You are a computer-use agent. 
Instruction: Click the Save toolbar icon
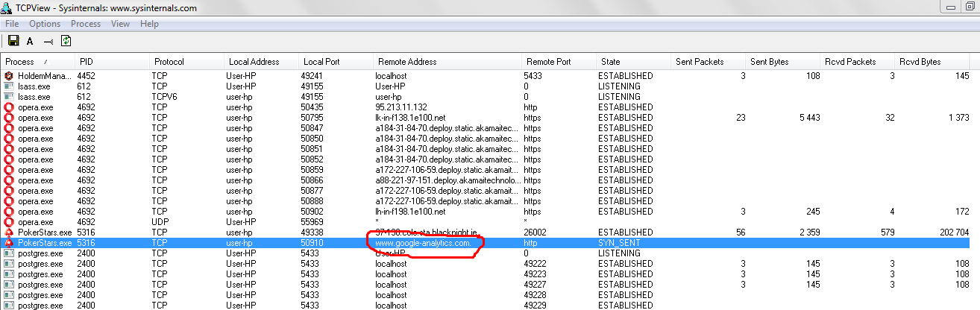tap(13, 41)
